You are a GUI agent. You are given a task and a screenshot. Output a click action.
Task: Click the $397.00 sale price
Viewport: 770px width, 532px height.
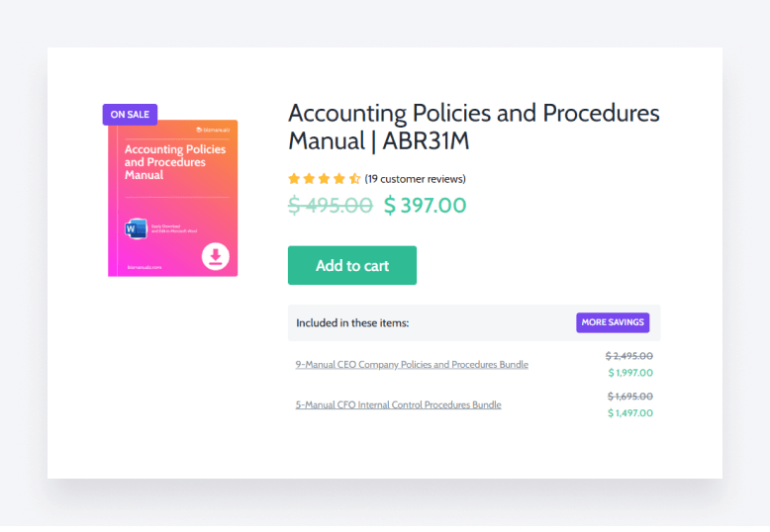click(425, 205)
